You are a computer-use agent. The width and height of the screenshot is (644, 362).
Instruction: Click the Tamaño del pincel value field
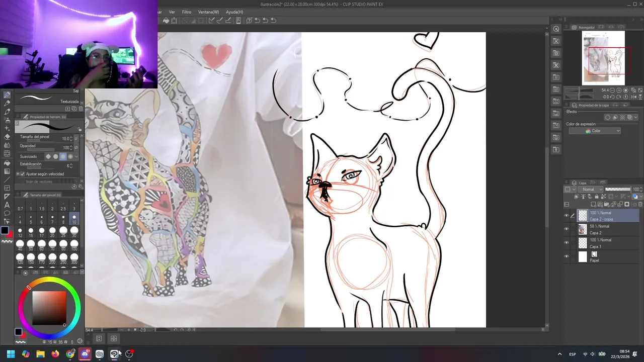(67, 139)
